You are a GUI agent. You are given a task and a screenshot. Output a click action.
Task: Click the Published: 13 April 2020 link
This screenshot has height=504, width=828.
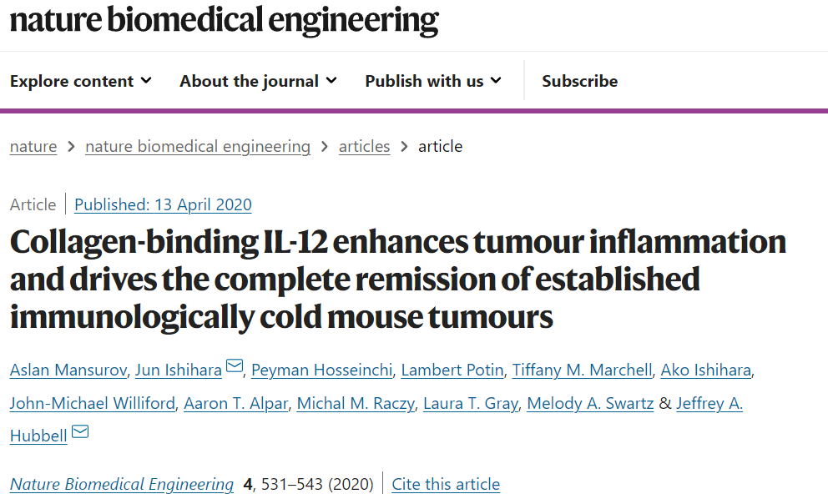click(x=163, y=204)
